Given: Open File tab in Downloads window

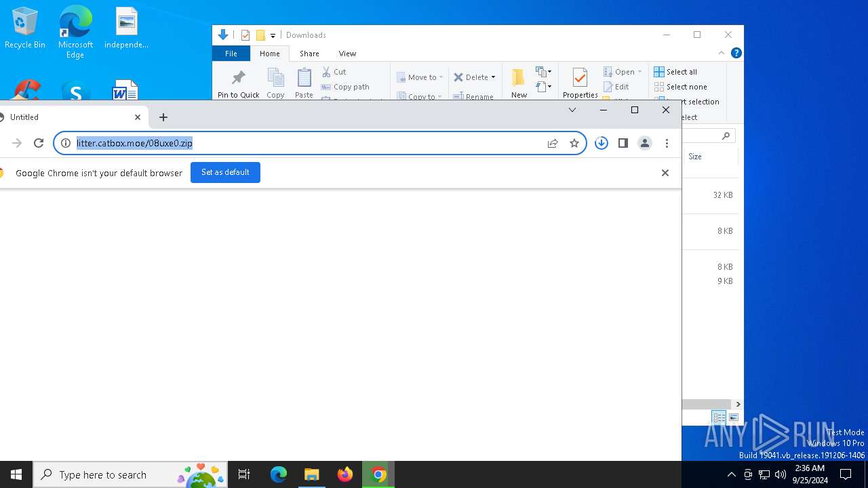Looking at the screenshot, I should point(231,54).
